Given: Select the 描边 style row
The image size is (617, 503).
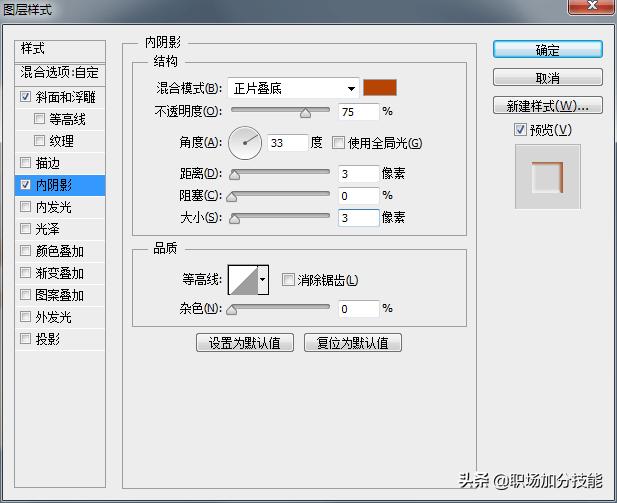Looking at the screenshot, I should point(60,163).
